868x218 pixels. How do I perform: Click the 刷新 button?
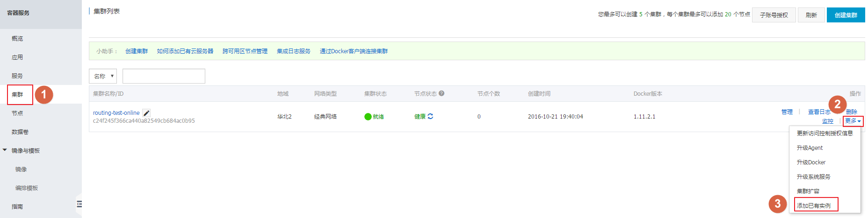click(811, 15)
